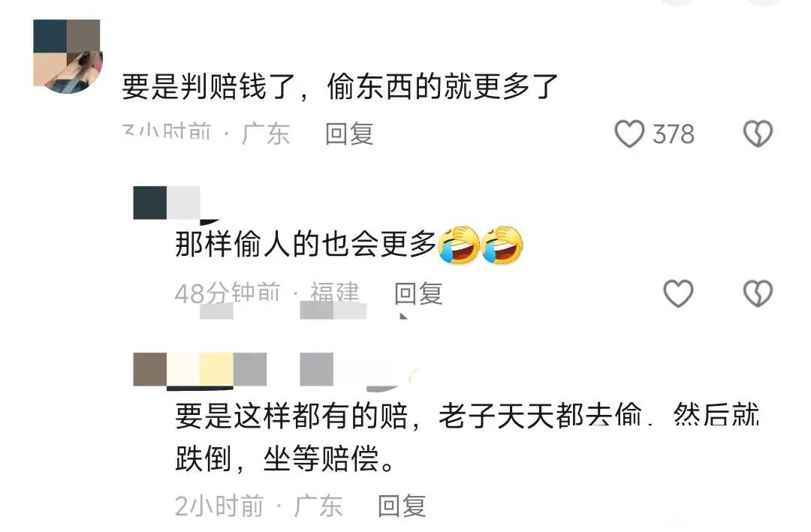Dislike the first comment via broken heart
Screen dimensions: 811x532
tap(758, 134)
